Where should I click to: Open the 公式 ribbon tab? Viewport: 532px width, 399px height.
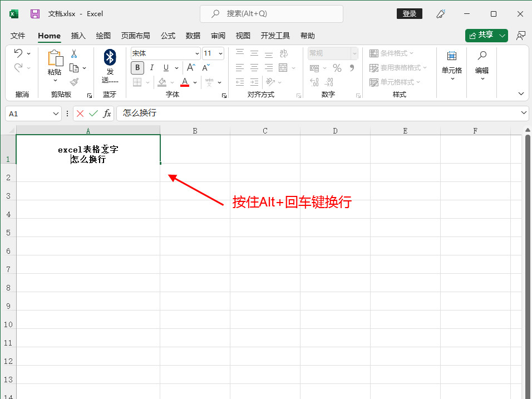click(x=168, y=36)
